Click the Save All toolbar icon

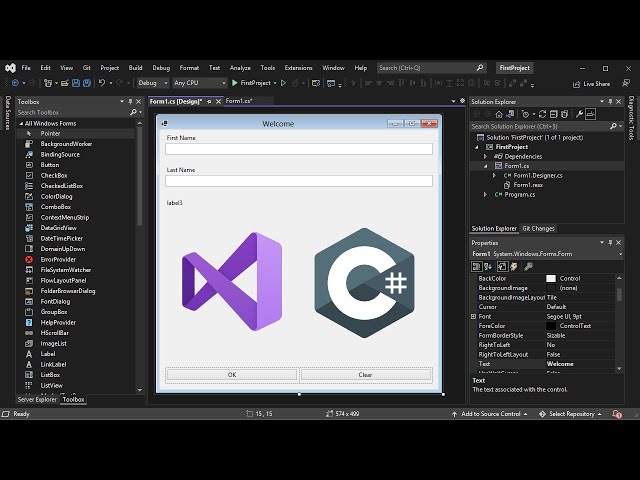pos(87,83)
